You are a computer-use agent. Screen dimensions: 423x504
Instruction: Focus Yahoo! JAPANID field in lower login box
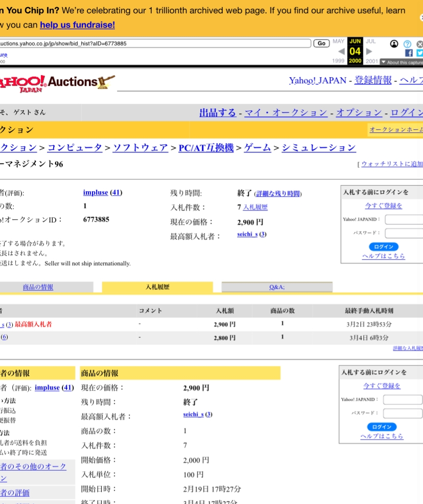click(x=403, y=400)
